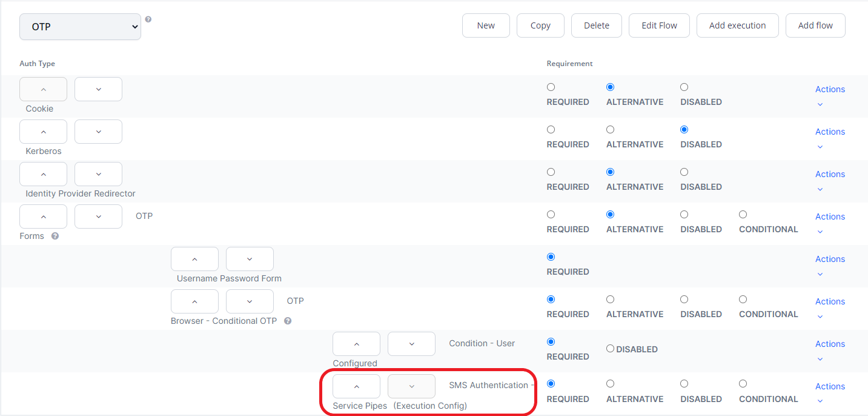Click the Add execution button
This screenshot has width=868, height=416.
pyautogui.click(x=737, y=25)
